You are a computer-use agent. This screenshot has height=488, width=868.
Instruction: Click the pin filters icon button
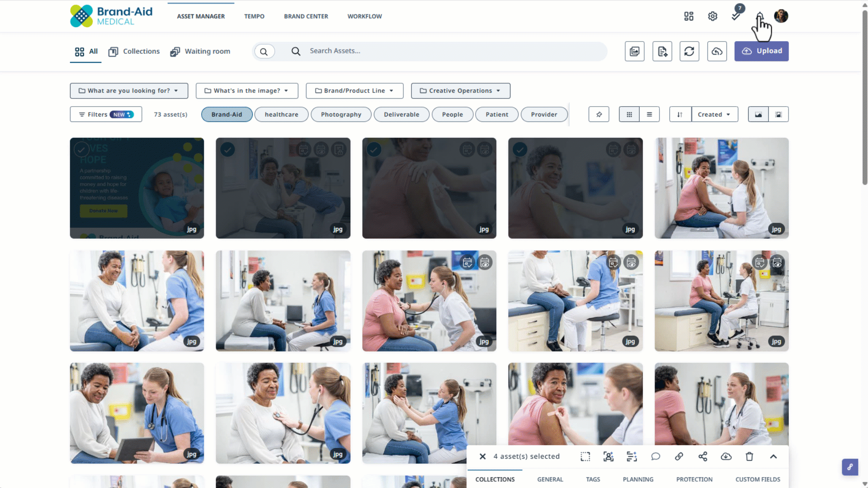(599, 114)
